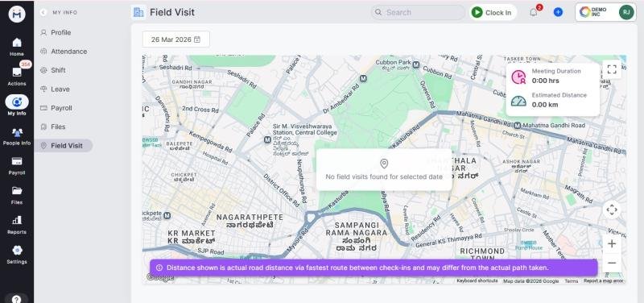
Task: Click Report a map error link
Action: [604, 280]
